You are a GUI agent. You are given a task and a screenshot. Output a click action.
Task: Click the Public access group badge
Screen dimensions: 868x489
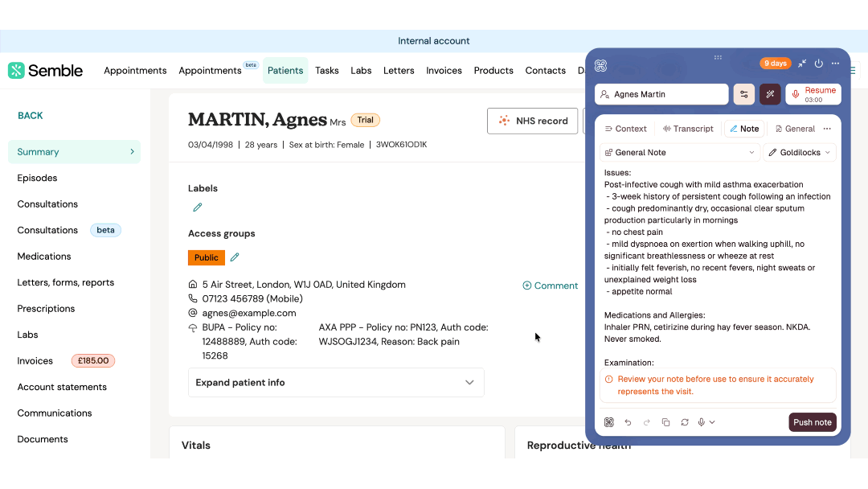[206, 257]
